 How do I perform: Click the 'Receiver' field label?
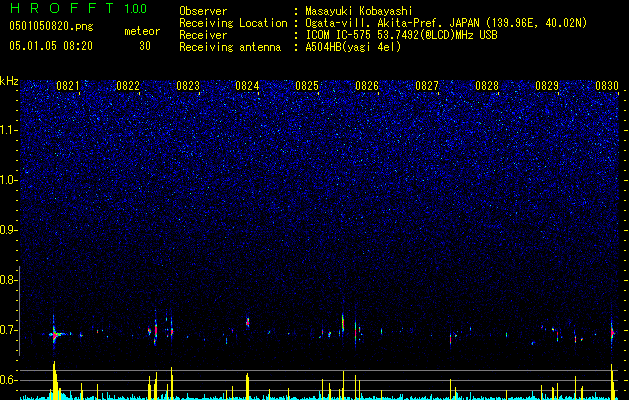(x=203, y=35)
